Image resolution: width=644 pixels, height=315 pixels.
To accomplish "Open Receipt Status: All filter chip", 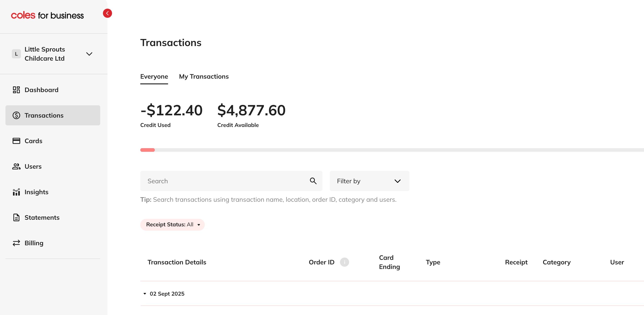I will pyautogui.click(x=172, y=225).
